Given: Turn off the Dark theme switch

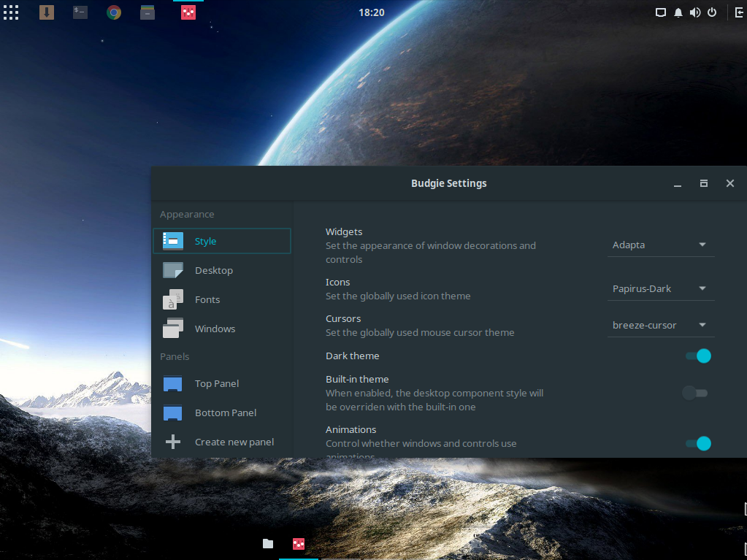Looking at the screenshot, I should click(698, 356).
